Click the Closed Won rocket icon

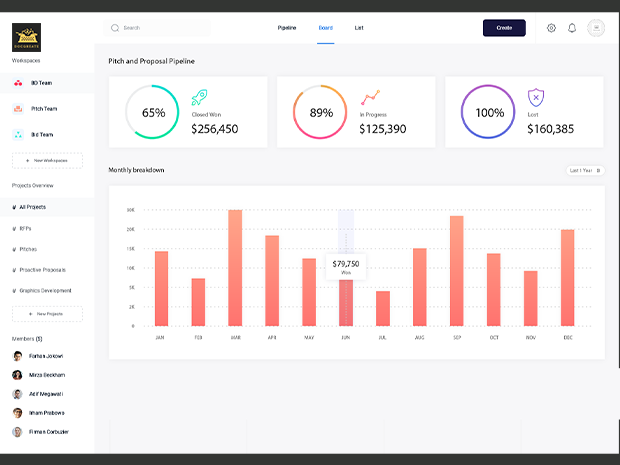click(199, 98)
